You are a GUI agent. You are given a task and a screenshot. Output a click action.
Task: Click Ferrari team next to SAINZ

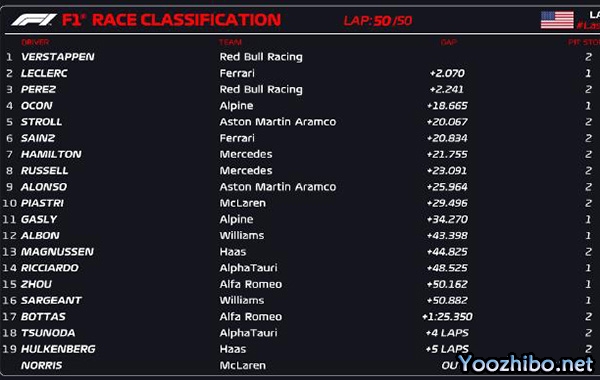[237, 138]
